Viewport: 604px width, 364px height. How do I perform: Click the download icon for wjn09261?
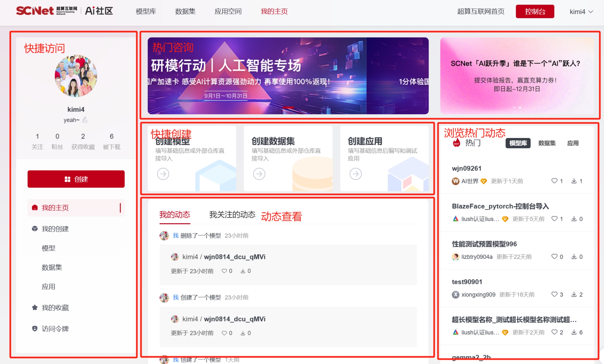[x=574, y=181]
